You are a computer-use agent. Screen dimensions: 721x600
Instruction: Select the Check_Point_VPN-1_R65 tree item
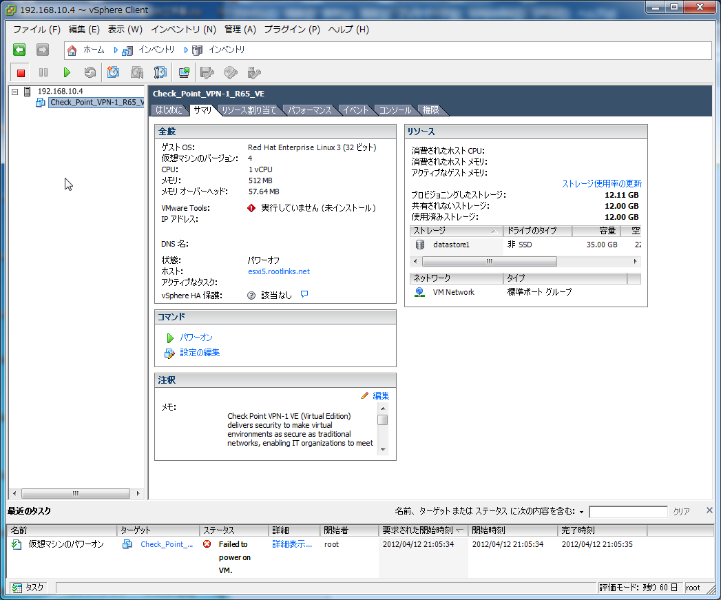coord(97,102)
